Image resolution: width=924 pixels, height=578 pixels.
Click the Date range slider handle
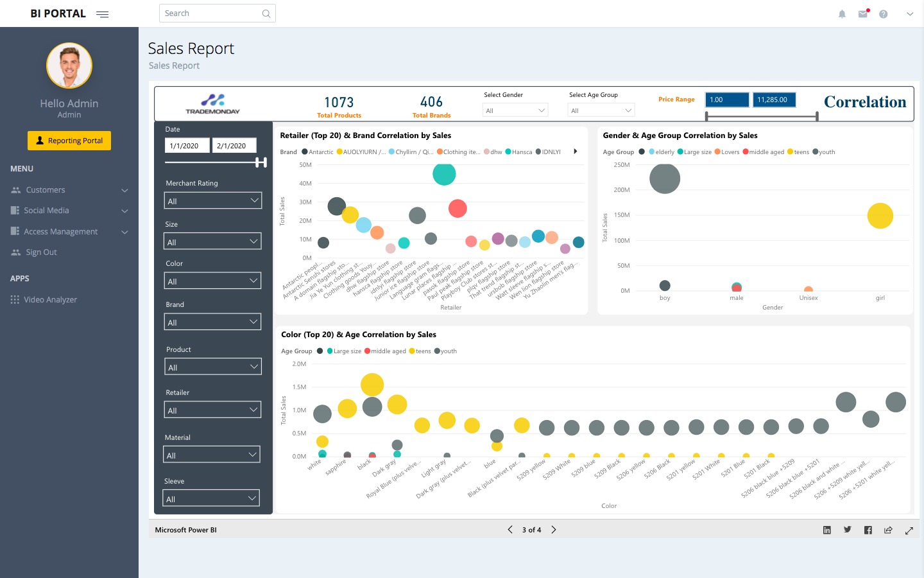pos(261,162)
